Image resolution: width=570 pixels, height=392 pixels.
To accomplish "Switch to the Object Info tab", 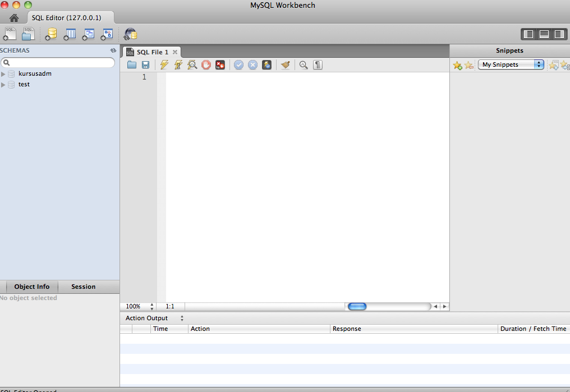I will pos(32,287).
